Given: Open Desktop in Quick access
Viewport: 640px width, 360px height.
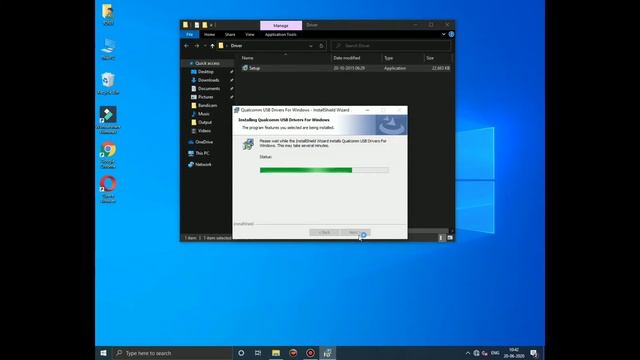Looking at the screenshot, I should (206, 72).
